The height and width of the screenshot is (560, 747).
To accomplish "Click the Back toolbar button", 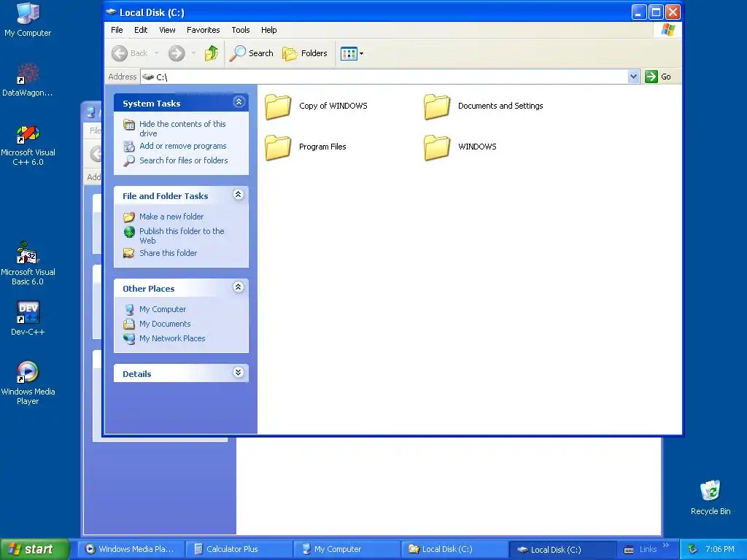I will [x=130, y=53].
